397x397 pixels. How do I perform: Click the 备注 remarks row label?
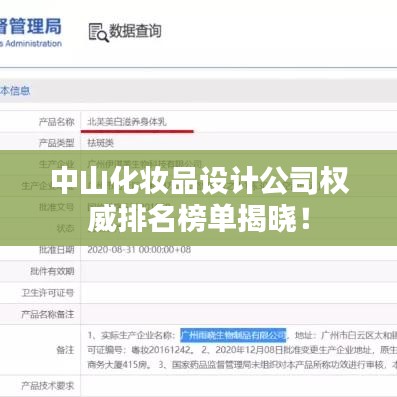(x=65, y=350)
